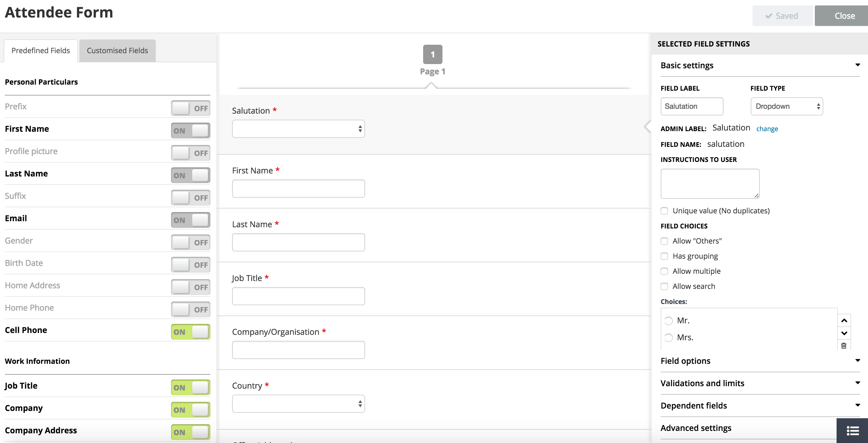Tick the Unique value checkbox
The image size is (868, 443).
click(x=664, y=211)
